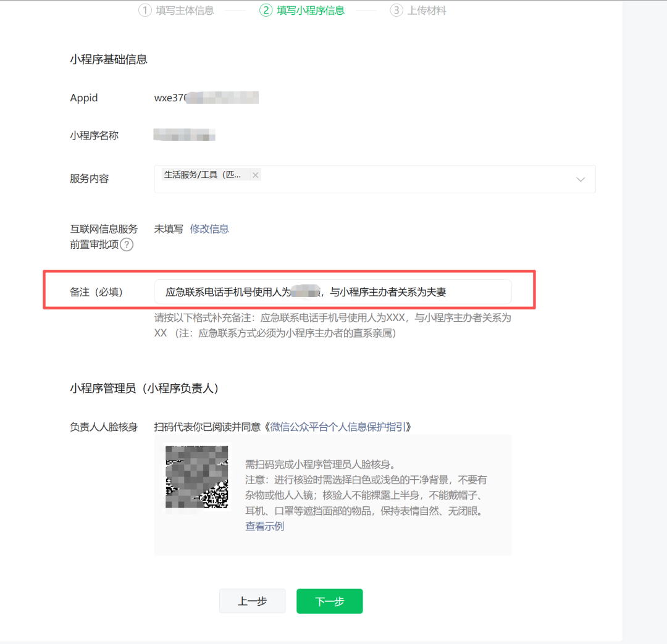This screenshot has width=667, height=644.
Task: Remove the 生活服务/工具 tag
Action: [x=255, y=175]
